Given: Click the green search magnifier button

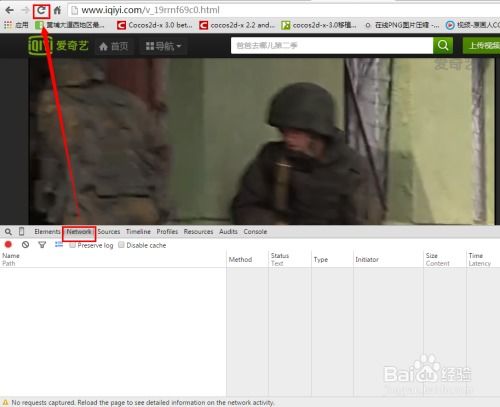Looking at the screenshot, I should [443, 45].
